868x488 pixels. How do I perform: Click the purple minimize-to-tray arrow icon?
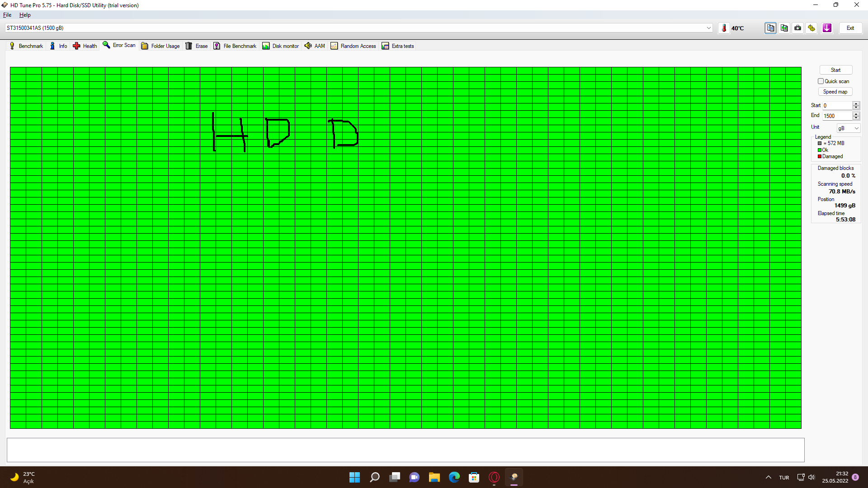point(827,28)
